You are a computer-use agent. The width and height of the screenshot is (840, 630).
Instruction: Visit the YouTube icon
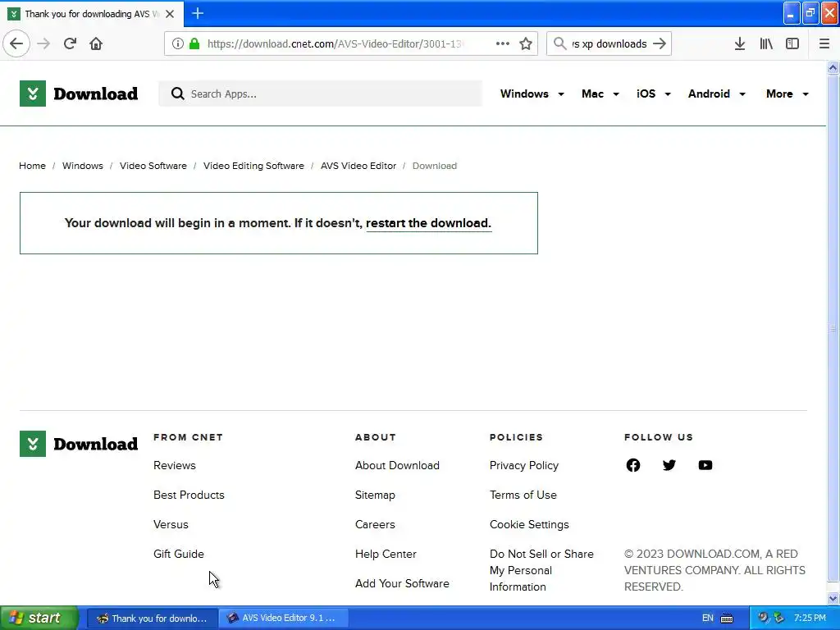click(x=705, y=465)
